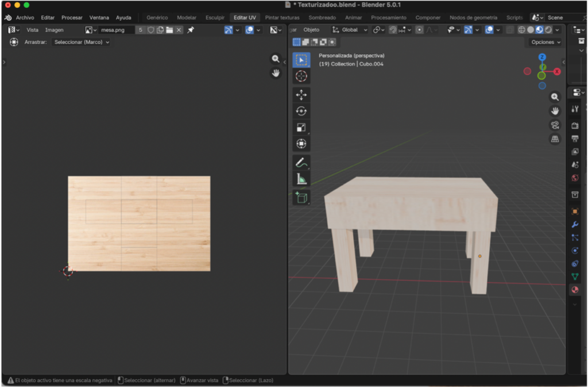Screen dimensions: 588x388
Task: Activate the Add Cube tool
Action: (301, 197)
